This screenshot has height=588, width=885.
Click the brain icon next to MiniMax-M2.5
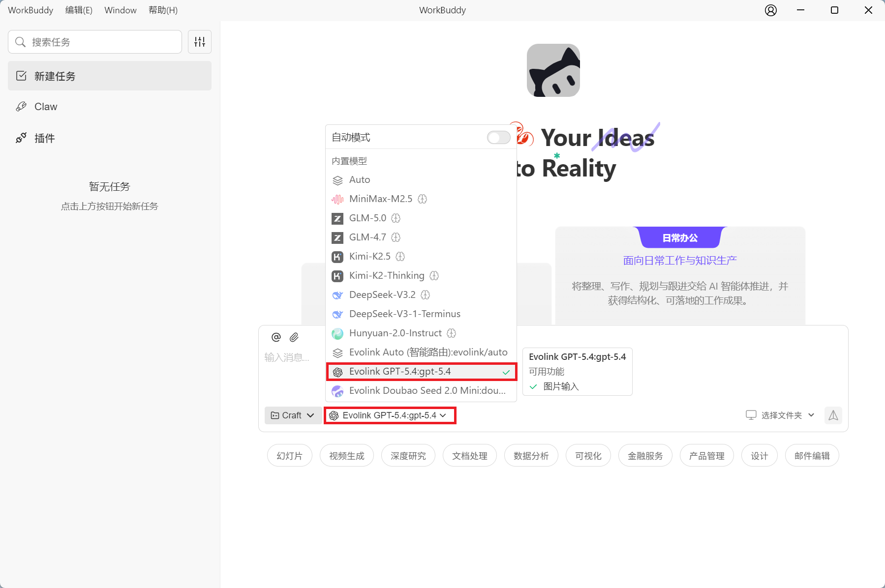click(x=423, y=199)
